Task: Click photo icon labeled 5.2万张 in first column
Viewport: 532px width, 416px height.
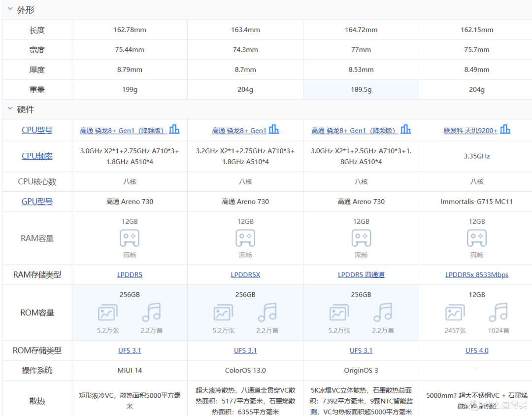Action: point(107,312)
